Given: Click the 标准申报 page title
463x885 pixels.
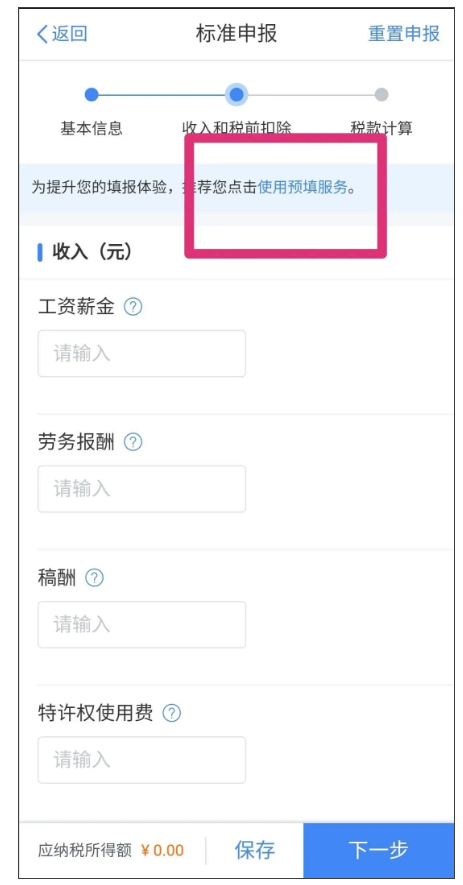Looking at the screenshot, I should click(x=237, y=34).
